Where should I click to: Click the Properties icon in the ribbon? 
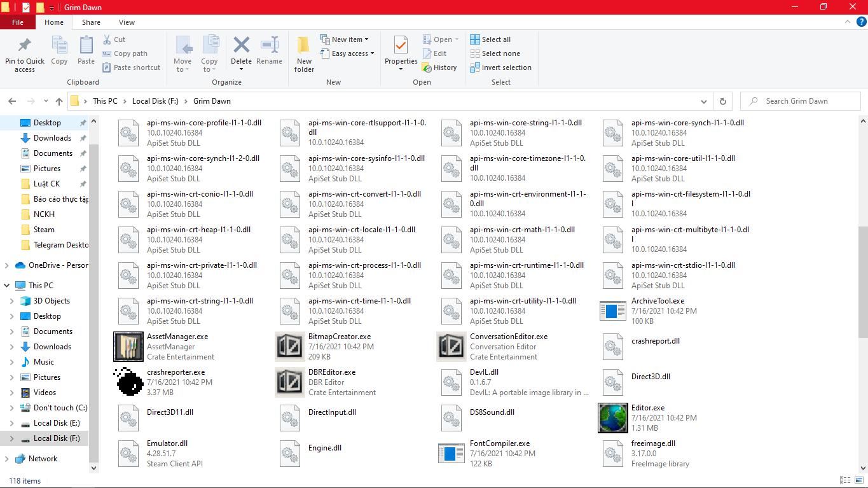(x=401, y=46)
